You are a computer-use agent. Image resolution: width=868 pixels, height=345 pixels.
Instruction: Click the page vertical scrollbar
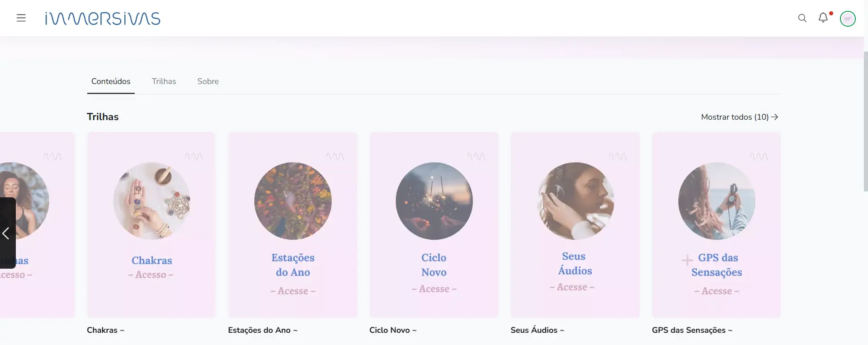coord(865,122)
